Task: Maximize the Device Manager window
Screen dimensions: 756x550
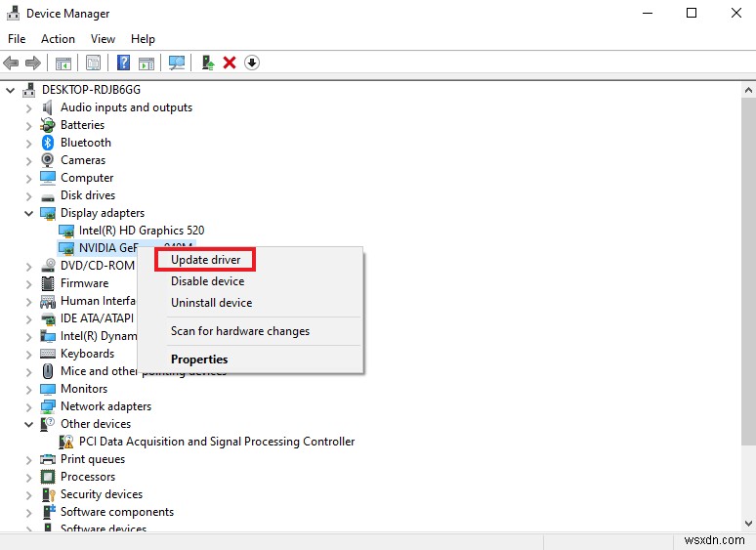Action: point(692,13)
